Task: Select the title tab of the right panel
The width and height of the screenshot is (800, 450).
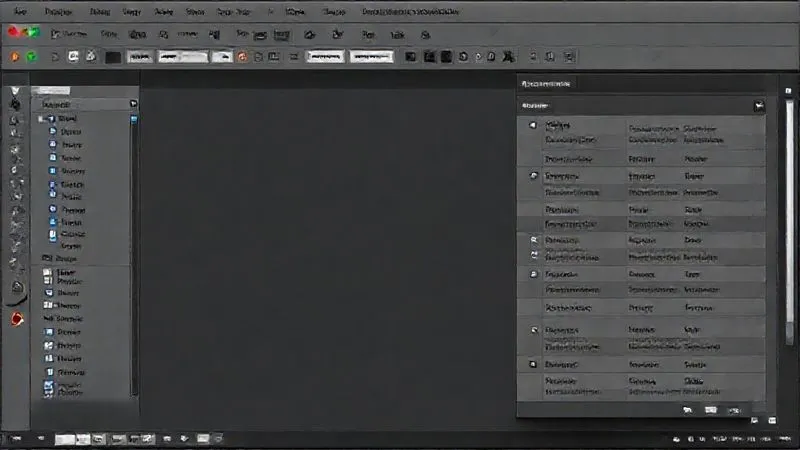Action: [546, 84]
